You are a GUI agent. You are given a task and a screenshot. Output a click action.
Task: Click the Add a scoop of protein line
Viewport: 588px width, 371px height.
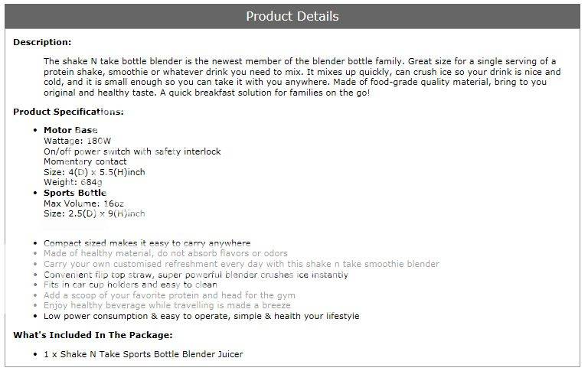pos(169,295)
